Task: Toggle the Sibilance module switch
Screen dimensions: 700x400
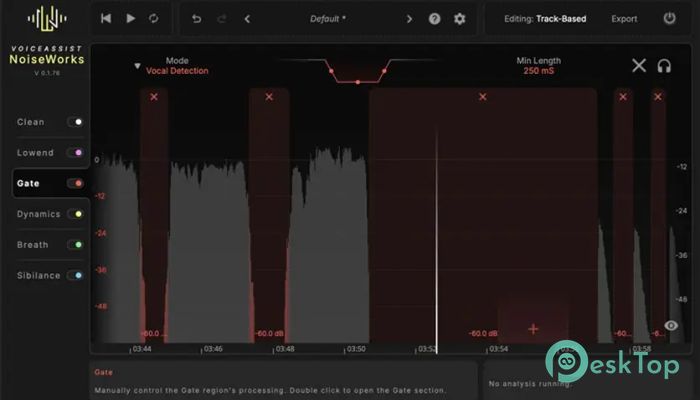Action: point(75,275)
